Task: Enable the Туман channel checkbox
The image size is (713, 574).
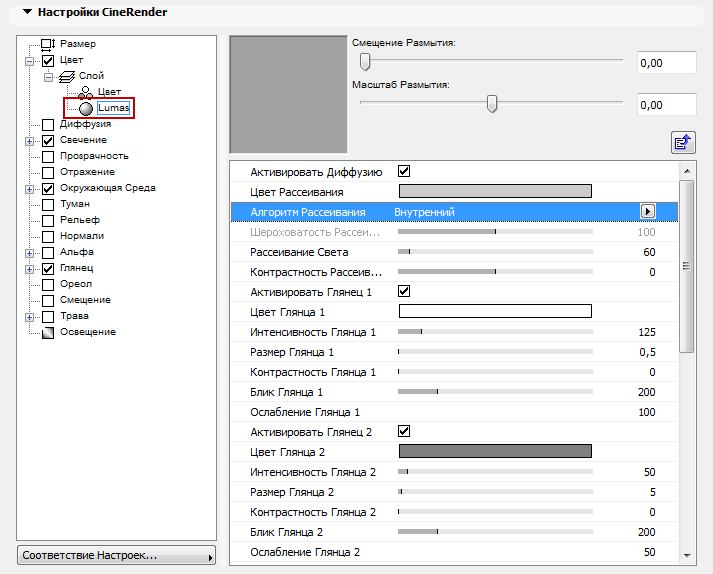Action: pos(48,205)
